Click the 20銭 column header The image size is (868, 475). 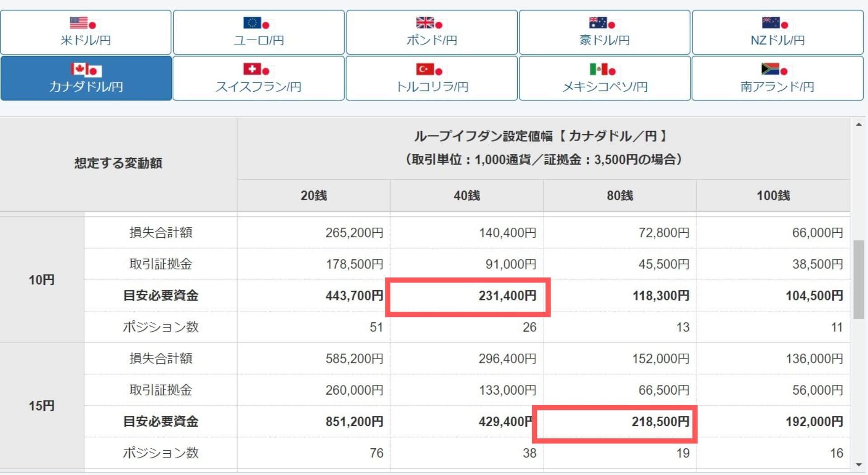314,196
